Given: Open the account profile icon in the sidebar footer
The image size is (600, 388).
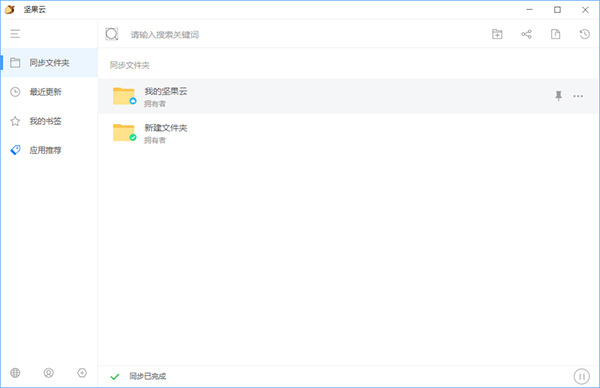Looking at the screenshot, I should point(49,373).
